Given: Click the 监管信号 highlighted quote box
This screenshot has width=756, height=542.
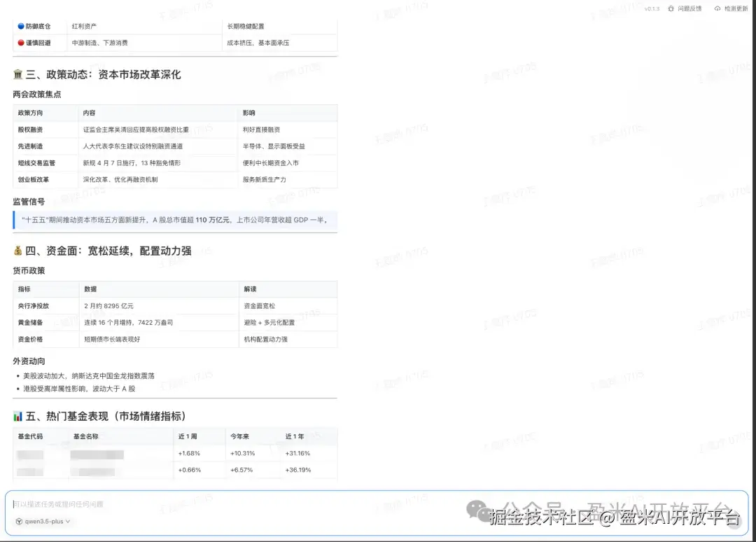Looking at the screenshot, I should pyautogui.click(x=175, y=220).
